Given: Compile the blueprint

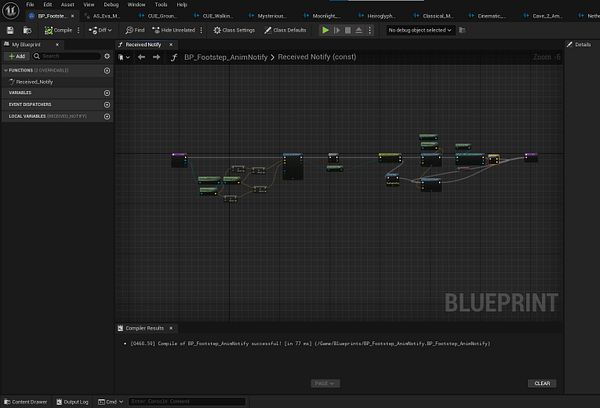Looking at the screenshot, I should [59, 30].
